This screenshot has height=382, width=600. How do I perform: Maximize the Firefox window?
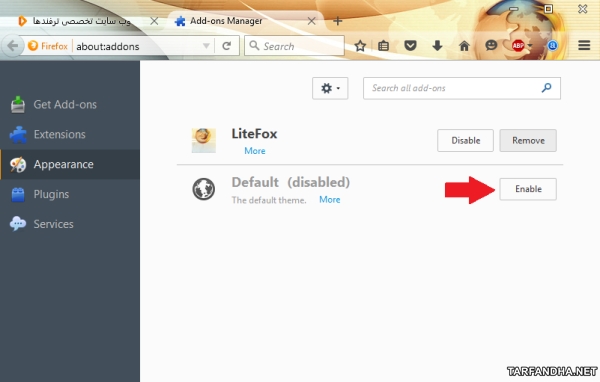[x=548, y=9]
